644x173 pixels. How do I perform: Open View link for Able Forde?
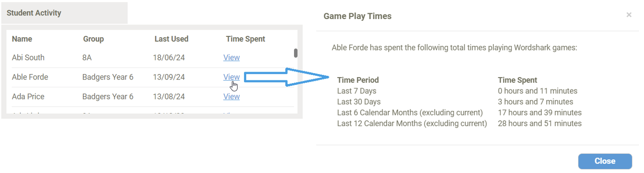[231, 77]
